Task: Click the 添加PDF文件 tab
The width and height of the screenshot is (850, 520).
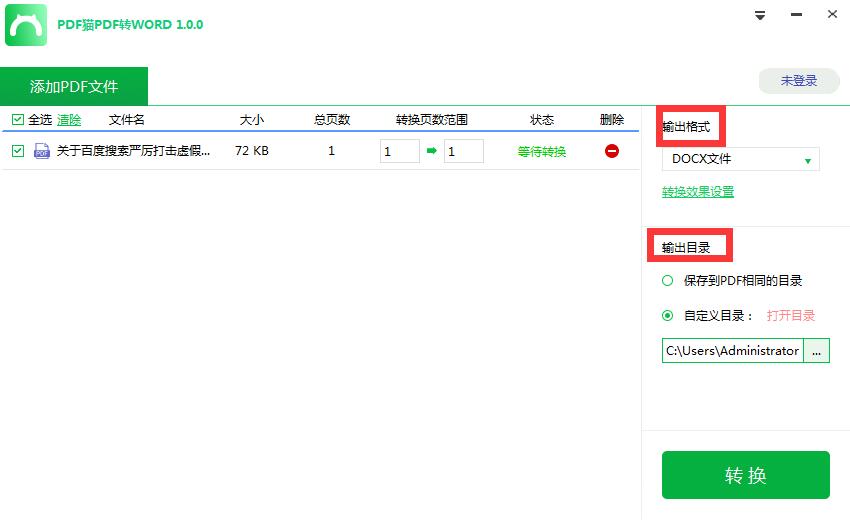Action: point(74,86)
